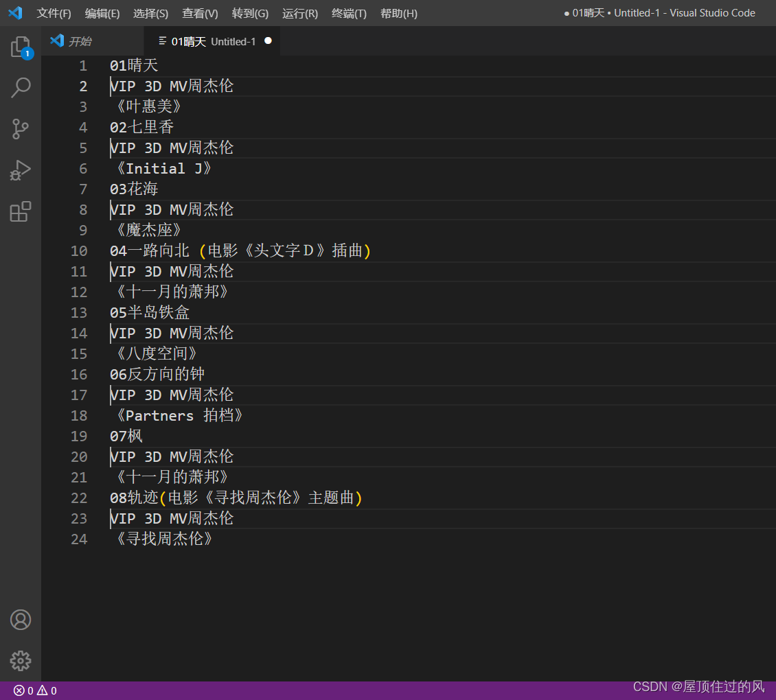Click the text 《寻找周杰伦》 on line 24
Viewport: 776px width, 700px height.
click(x=164, y=539)
